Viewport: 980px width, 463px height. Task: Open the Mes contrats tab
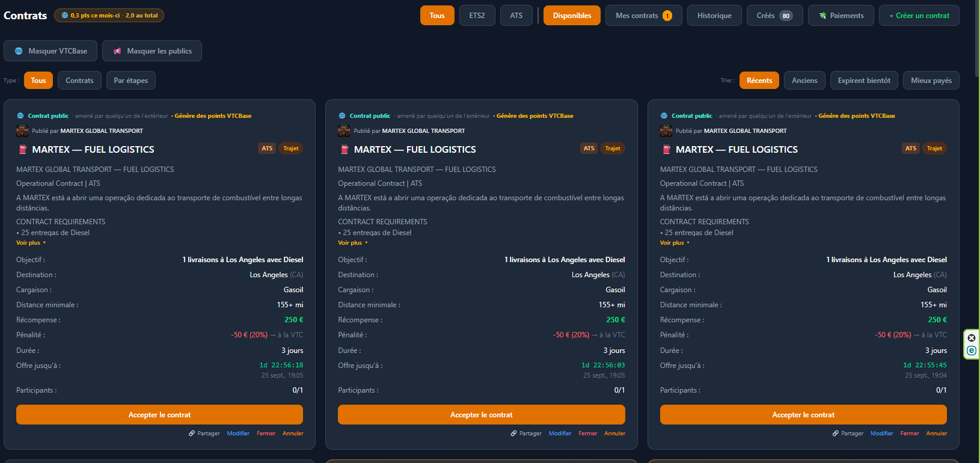[x=644, y=16]
